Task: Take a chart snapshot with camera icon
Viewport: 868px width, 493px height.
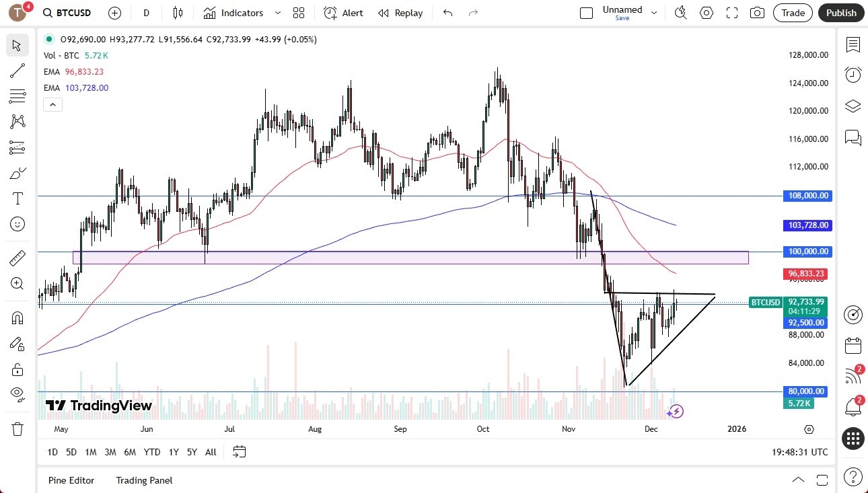Action: point(757,12)
